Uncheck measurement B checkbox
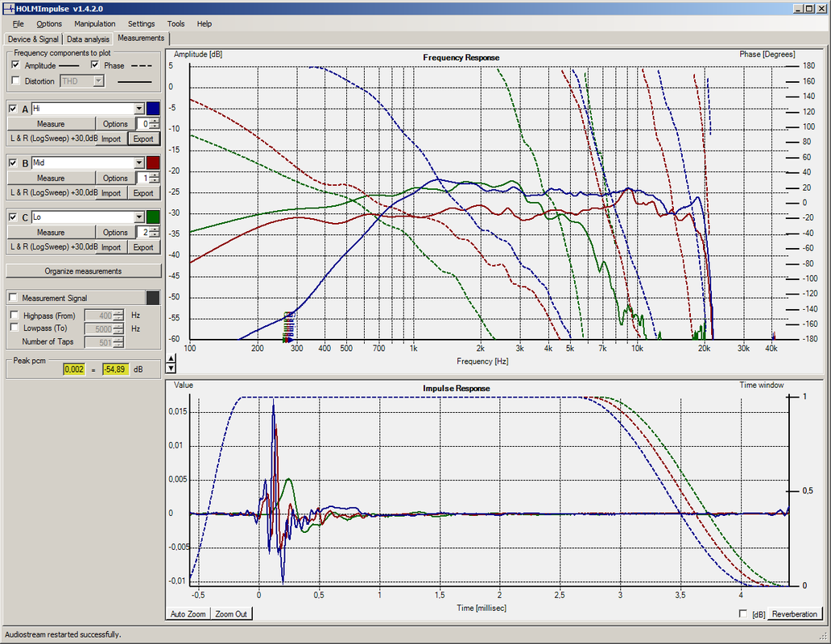Viewport: 831px width, 644px height. pos(13,163)
